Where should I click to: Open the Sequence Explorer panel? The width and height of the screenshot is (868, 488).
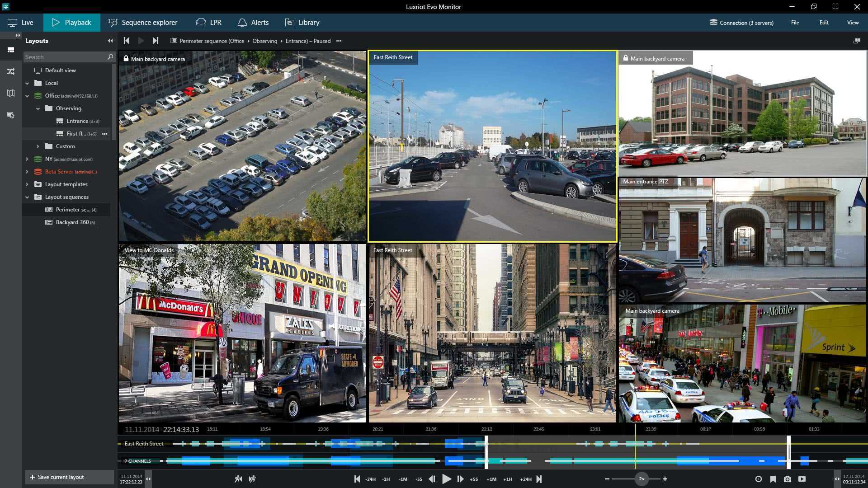[143, 22]
